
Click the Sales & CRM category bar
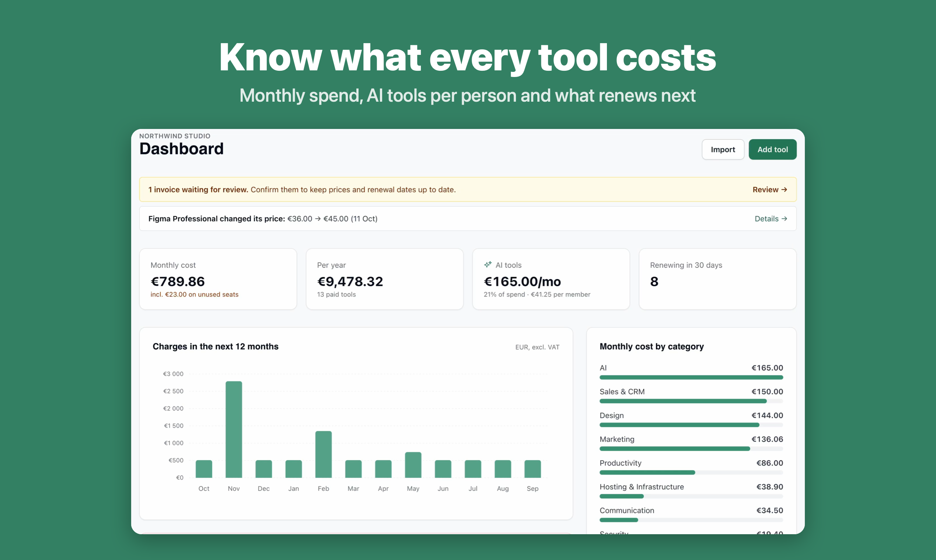pos(691,401)
